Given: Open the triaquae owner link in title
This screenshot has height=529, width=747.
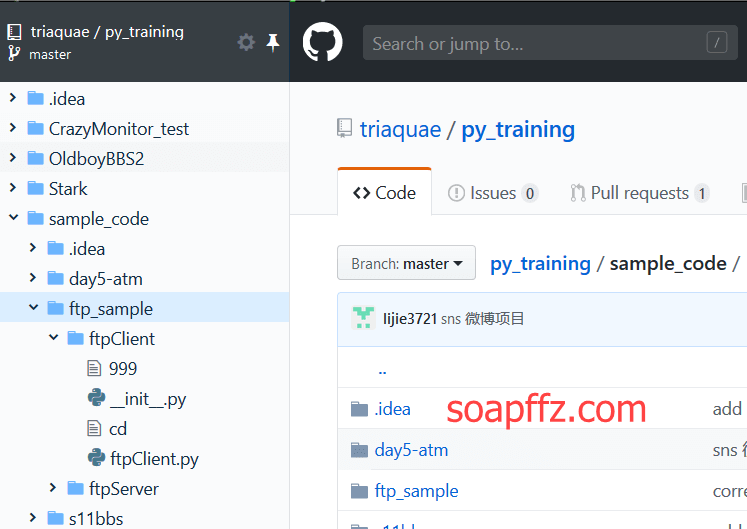Looking at the screenshot, I should (x=400, y=130).
